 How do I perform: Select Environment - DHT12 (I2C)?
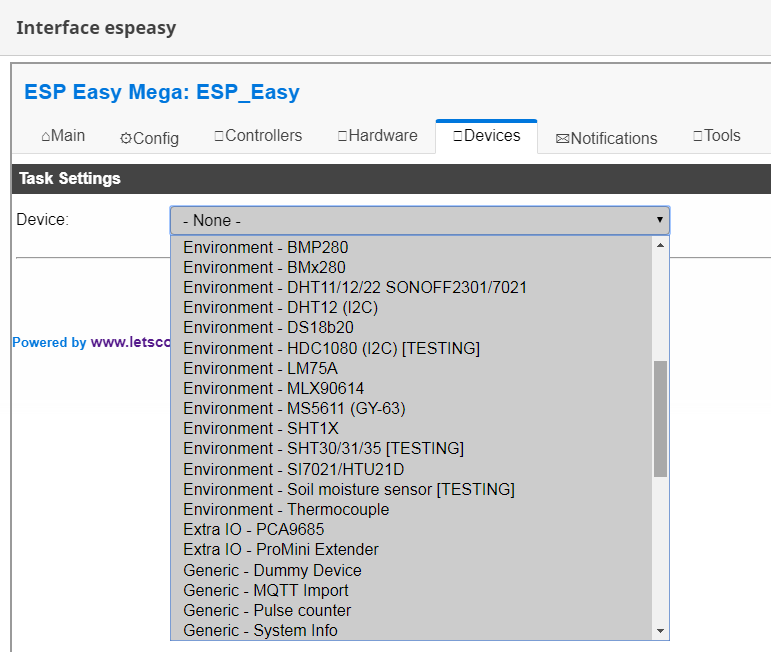pyautogui.click(x=411, y=308)
